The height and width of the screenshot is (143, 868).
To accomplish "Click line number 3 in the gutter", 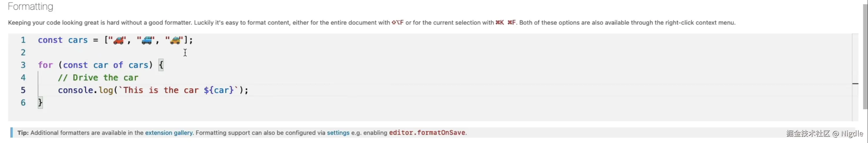I will [x=23, y=65].
